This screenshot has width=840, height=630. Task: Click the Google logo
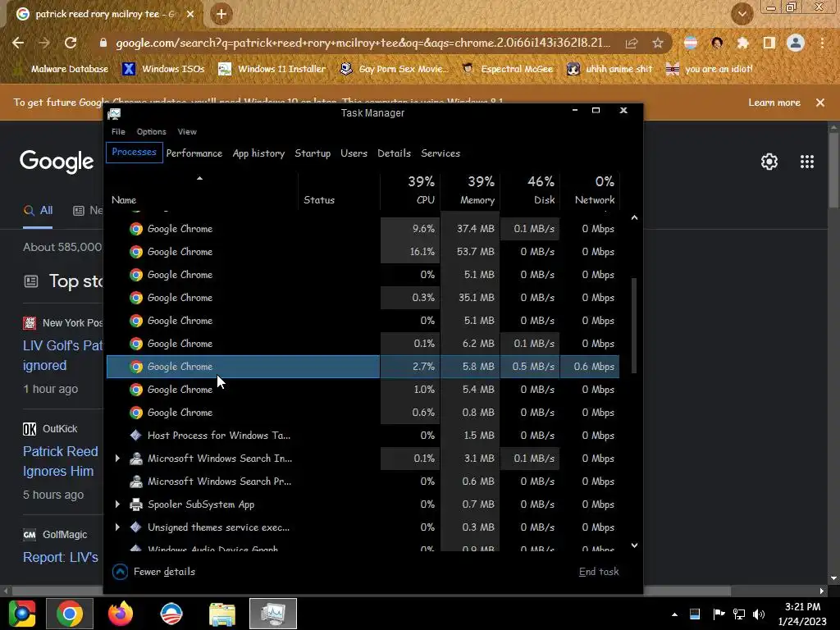point(57,162)
